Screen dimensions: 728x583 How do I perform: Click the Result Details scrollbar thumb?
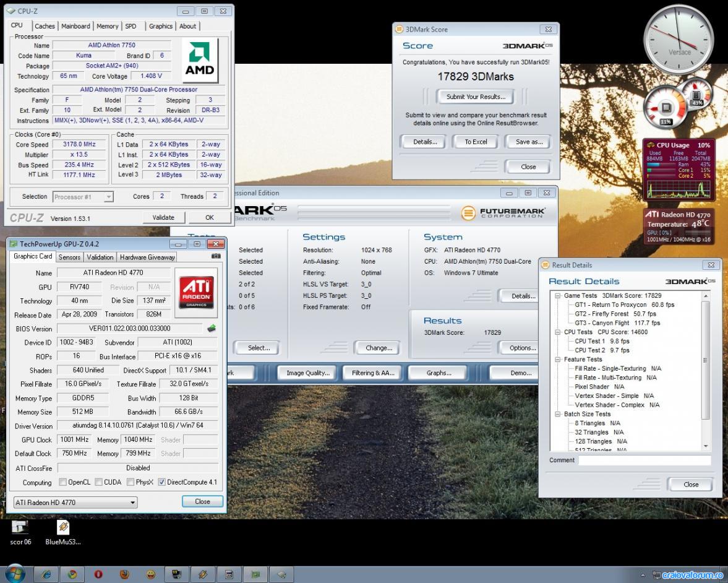[x=705, y=360]
